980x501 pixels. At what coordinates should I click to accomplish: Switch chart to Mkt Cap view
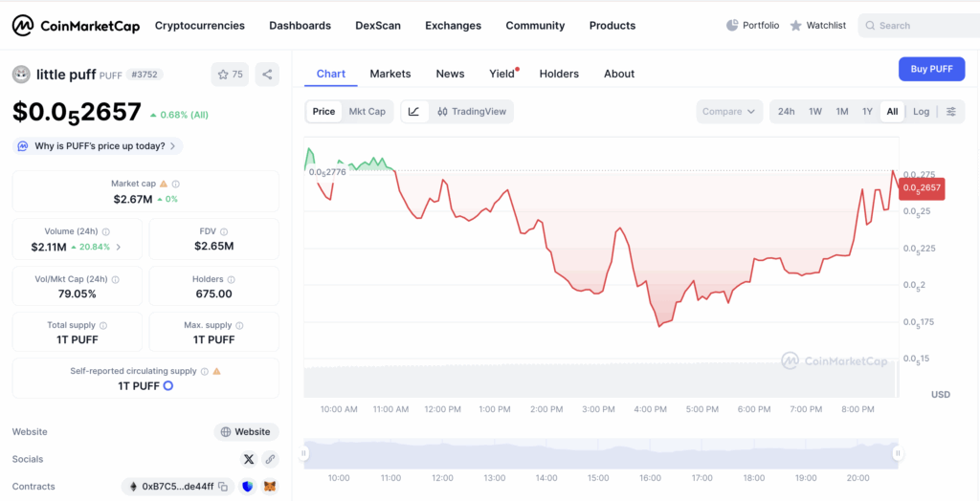click(367, 112)
